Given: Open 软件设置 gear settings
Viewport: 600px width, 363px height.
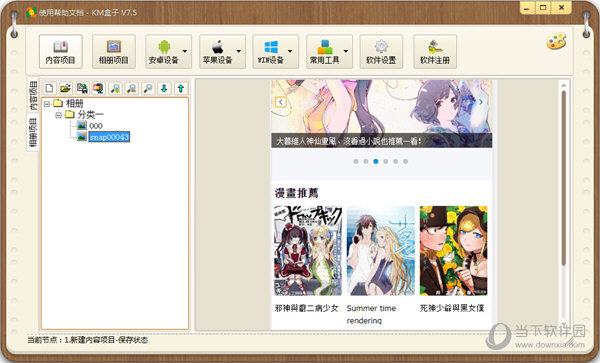Looking at the screenshot, I should coord(381,52).
